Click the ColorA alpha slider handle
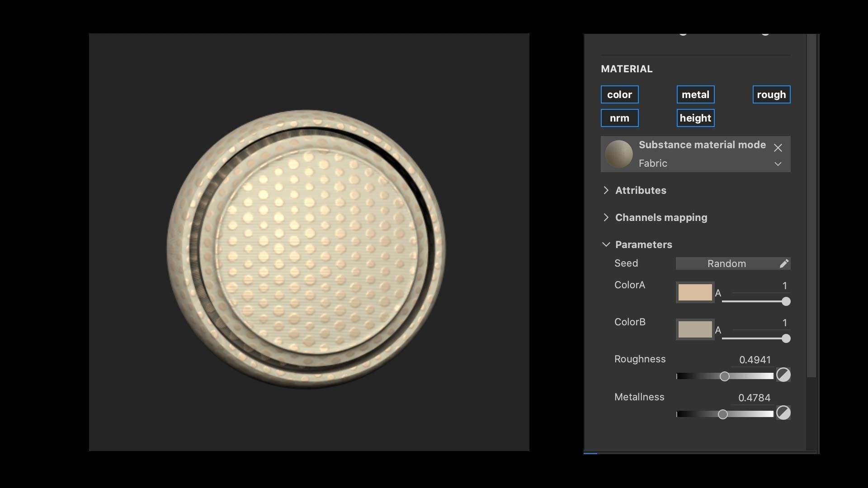The width and height of the screenshot is (868, 488). point(786,301)
